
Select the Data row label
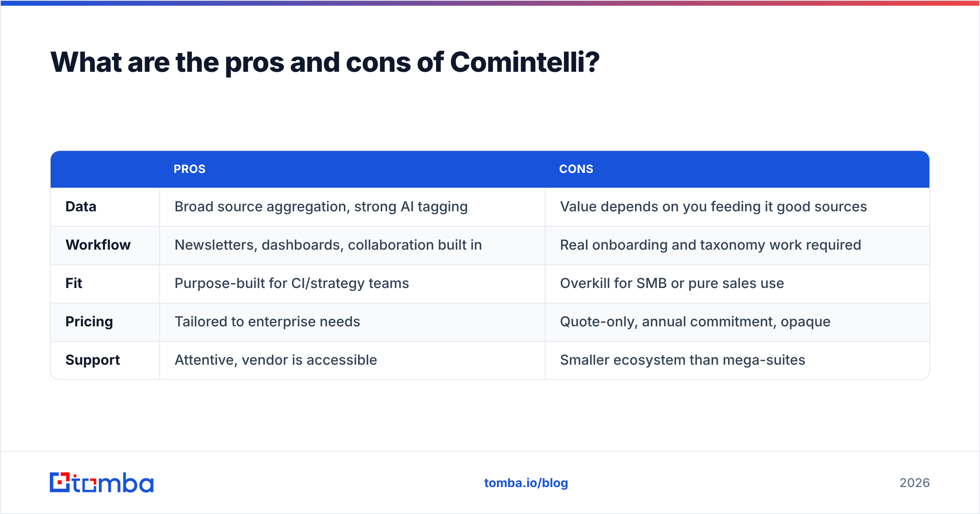coord(81,207)
